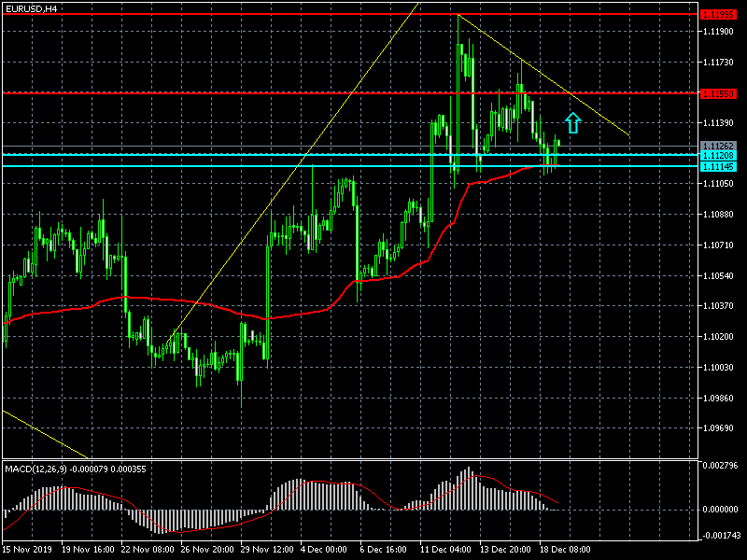The image size is (747, 560).
Task: Click the 1.10200 price scale value
Action: [x=718, y=337]
